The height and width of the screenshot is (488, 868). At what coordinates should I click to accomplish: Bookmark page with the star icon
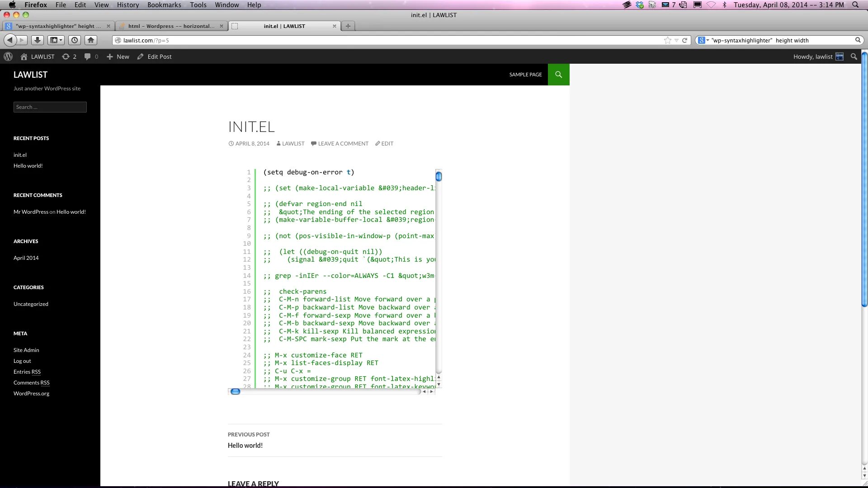point(667,40)
